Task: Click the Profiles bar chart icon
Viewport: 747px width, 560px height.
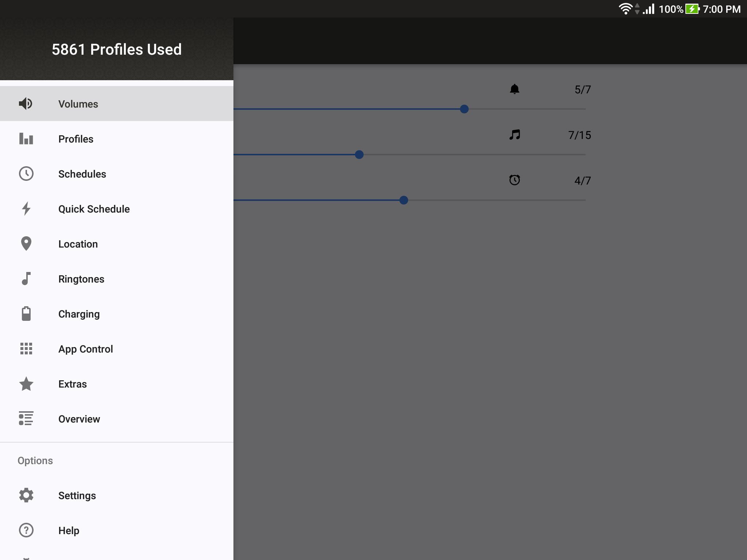Action: [26, 139]
